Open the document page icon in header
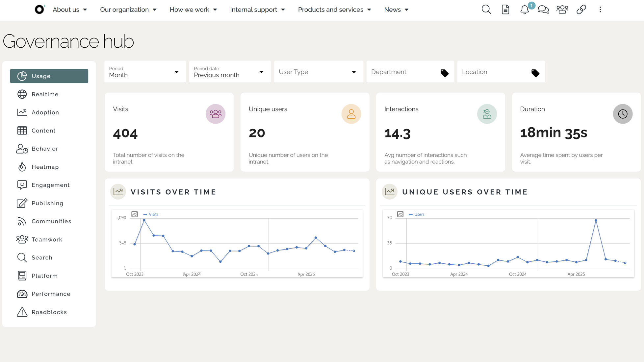Viewport: 644px width, 362px height. coord(505,10)
